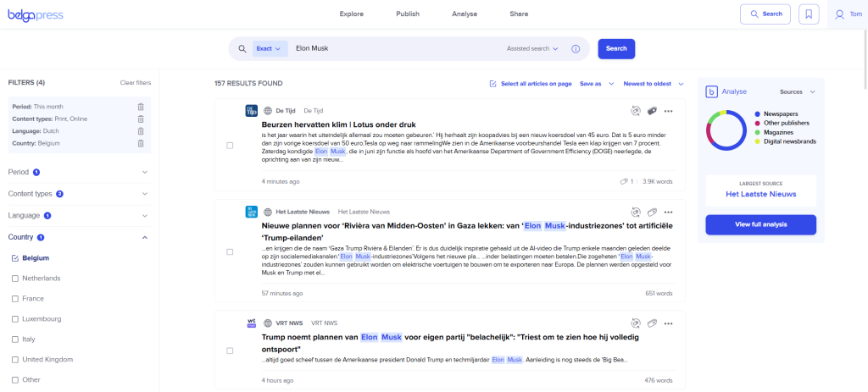Click the globe icon on De Tijd article

pos(268,111)
